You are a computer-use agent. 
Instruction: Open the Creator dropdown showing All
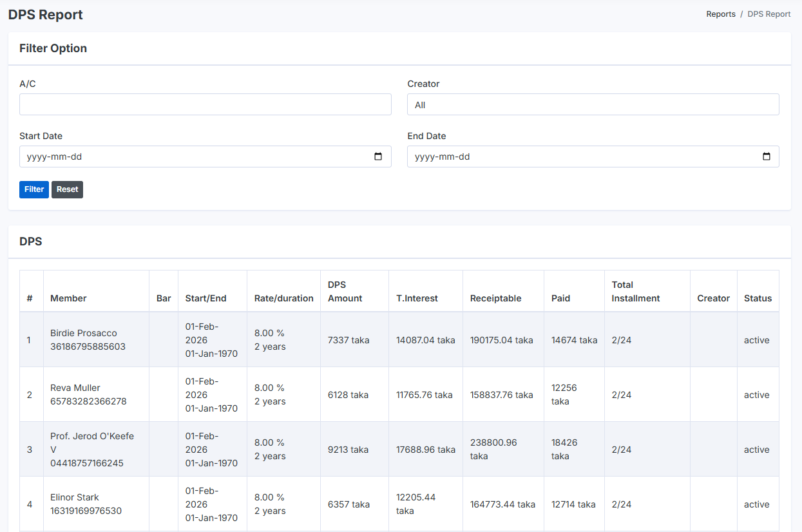(x=593, y=104)
